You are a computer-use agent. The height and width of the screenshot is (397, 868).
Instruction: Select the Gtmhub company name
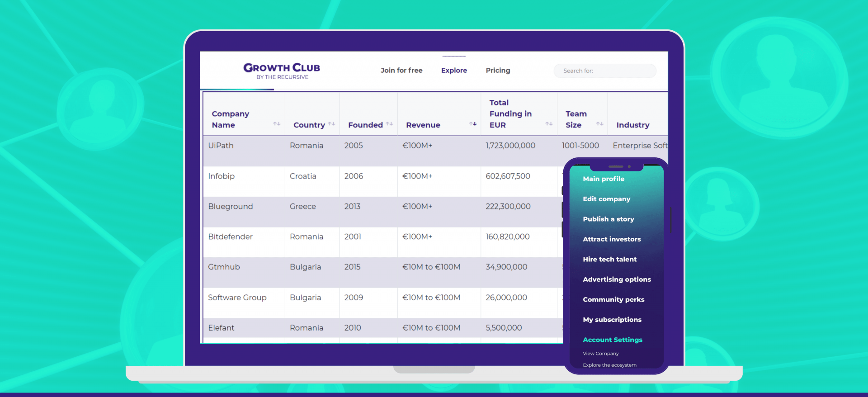click(224, 267)
